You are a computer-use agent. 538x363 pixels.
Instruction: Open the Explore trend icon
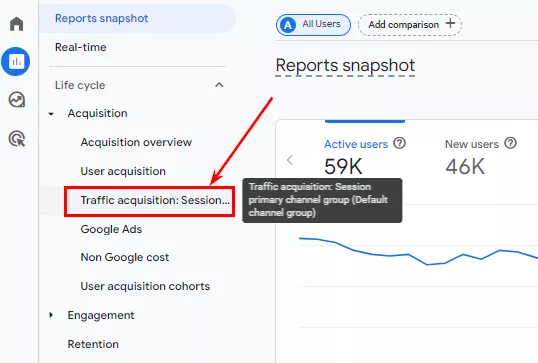(x=16, y=100)
